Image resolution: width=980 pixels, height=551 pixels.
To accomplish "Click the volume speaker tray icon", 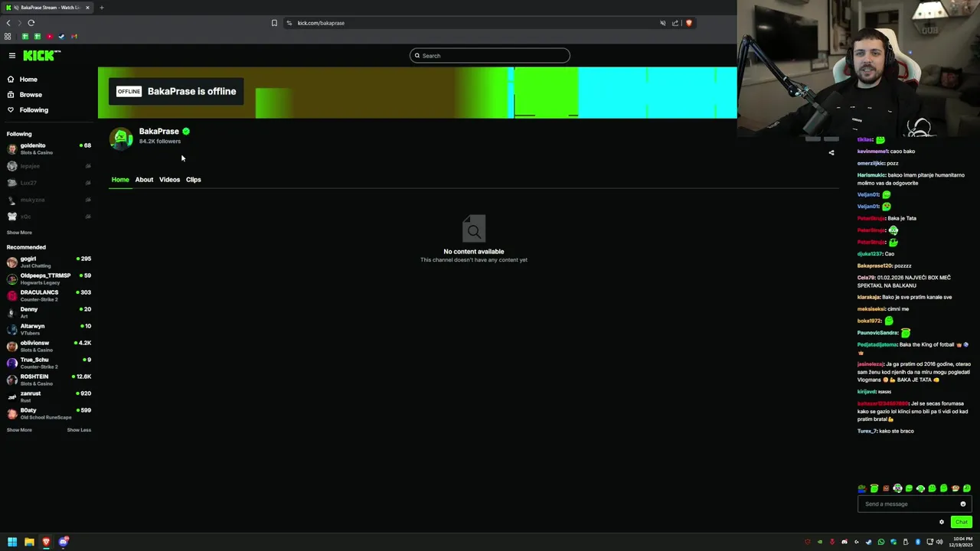I will point(939,542).
